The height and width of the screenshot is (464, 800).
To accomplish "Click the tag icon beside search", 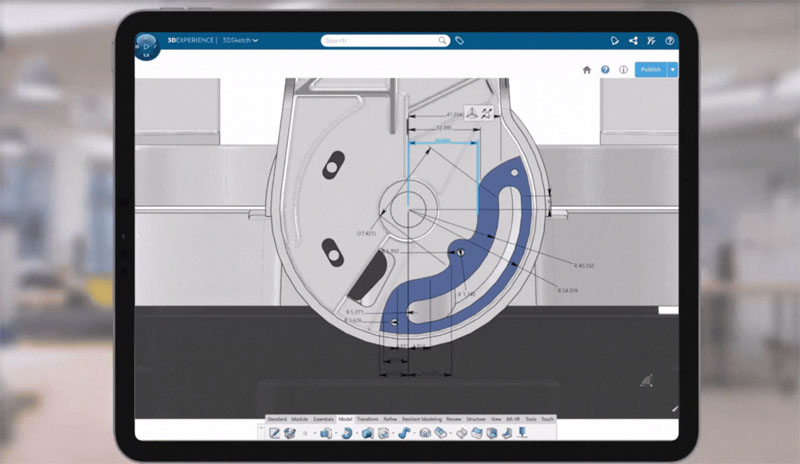I will tap(460, 41).
